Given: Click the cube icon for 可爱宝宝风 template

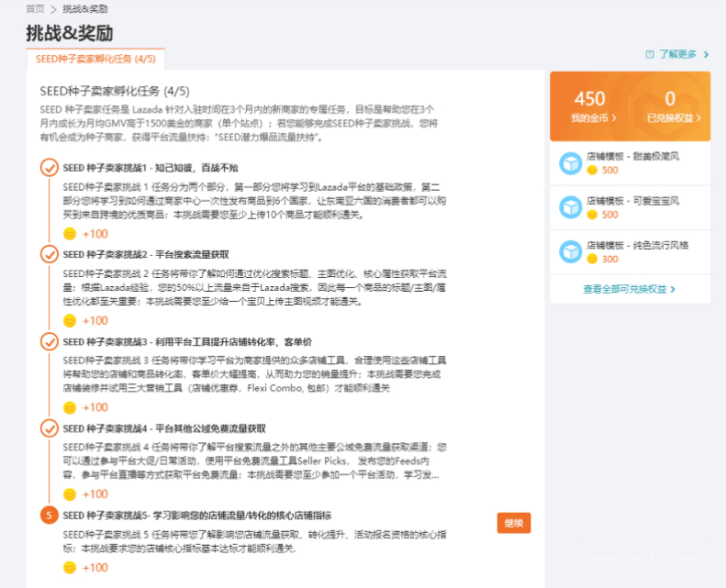Looking at the screenshot, I should click(571, 207).
